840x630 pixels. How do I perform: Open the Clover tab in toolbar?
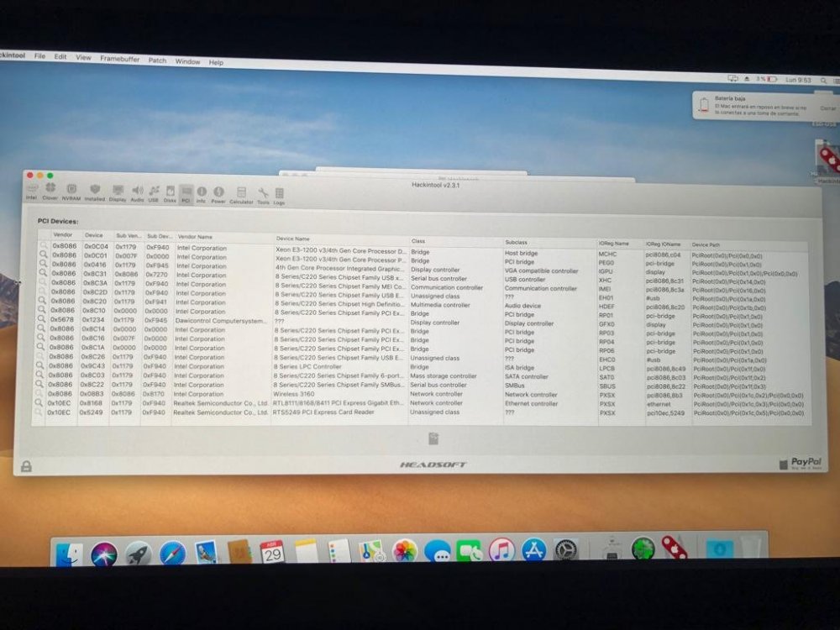tap(50, 192)
